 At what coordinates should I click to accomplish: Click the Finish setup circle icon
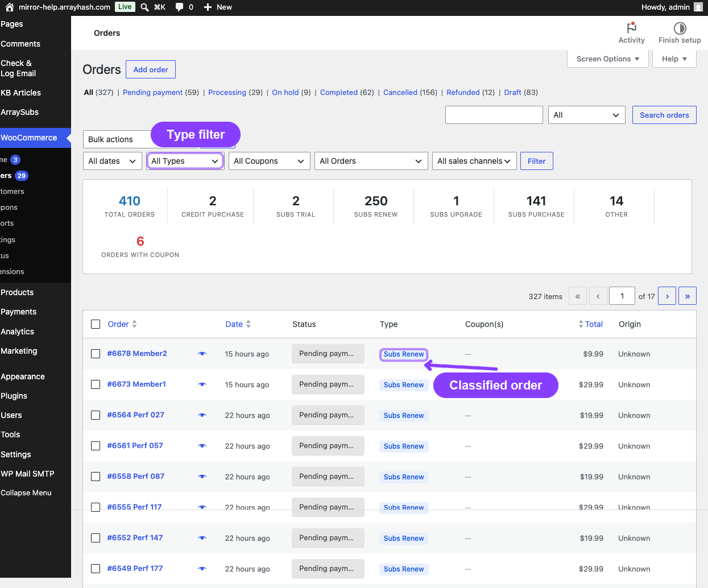[x=680, y=28]
